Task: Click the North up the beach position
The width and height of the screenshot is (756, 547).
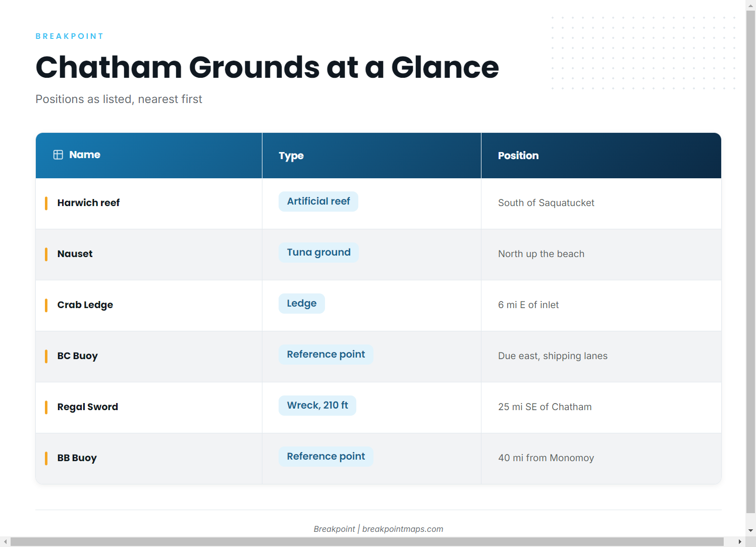Action: click(x=541, y=254)
